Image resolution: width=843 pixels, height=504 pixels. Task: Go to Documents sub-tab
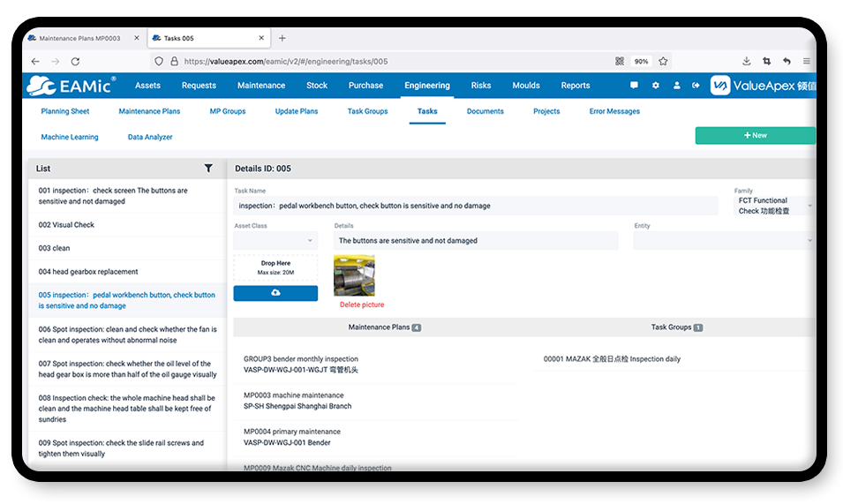[x=485, y=111]
